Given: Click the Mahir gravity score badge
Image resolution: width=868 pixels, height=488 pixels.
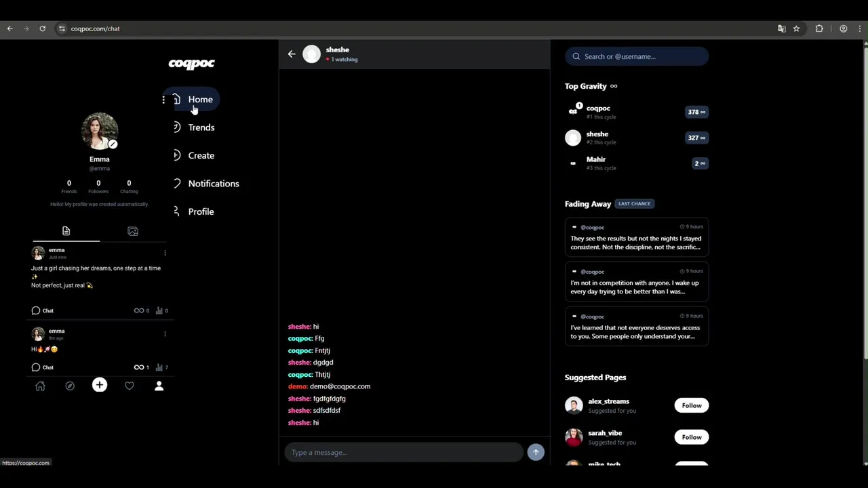Looking at the screenshot, I should (700, 163).
